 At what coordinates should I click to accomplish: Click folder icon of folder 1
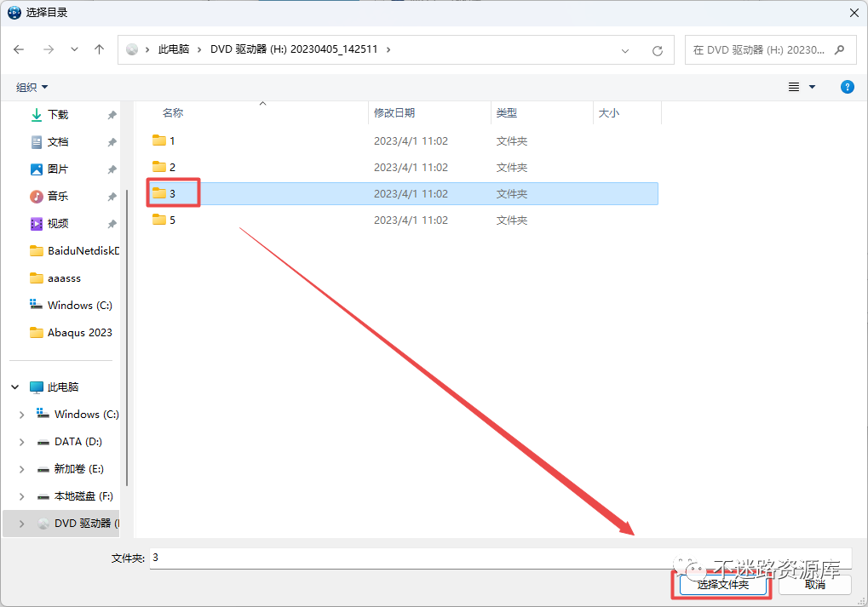click(159, 140)
